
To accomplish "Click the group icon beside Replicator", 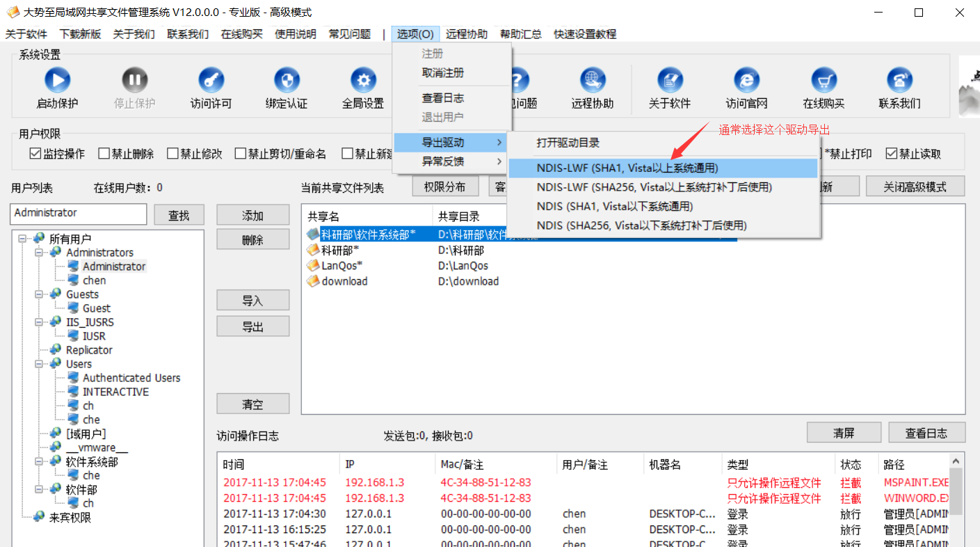I will (x=56, y=349).
